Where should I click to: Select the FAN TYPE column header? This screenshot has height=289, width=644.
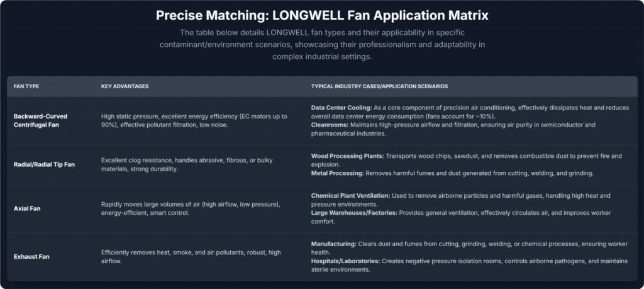click(x=26, y=87)
